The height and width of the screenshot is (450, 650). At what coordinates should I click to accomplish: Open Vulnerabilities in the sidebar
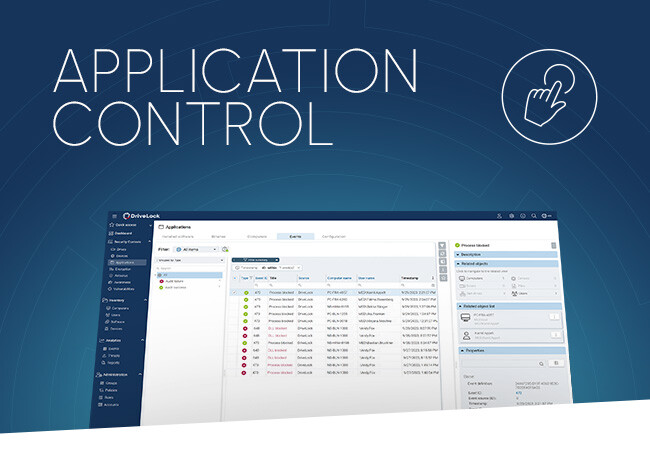tap(121, 289)
